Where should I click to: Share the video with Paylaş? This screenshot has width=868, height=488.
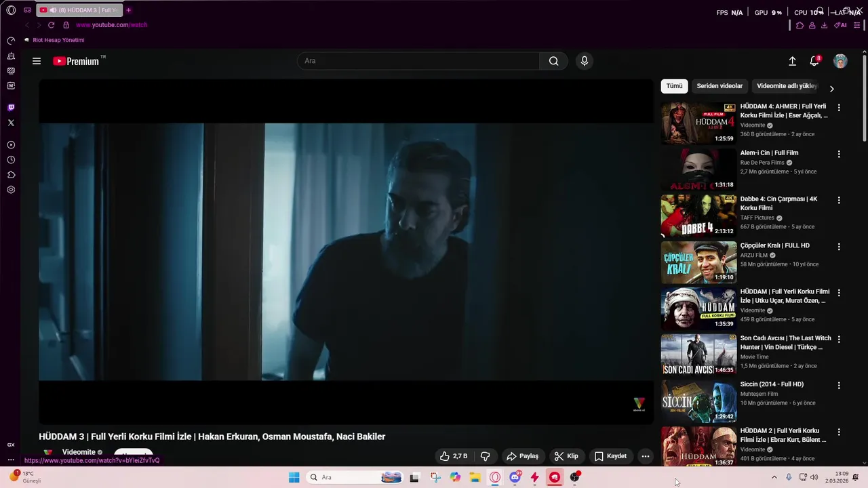[523, 456]
